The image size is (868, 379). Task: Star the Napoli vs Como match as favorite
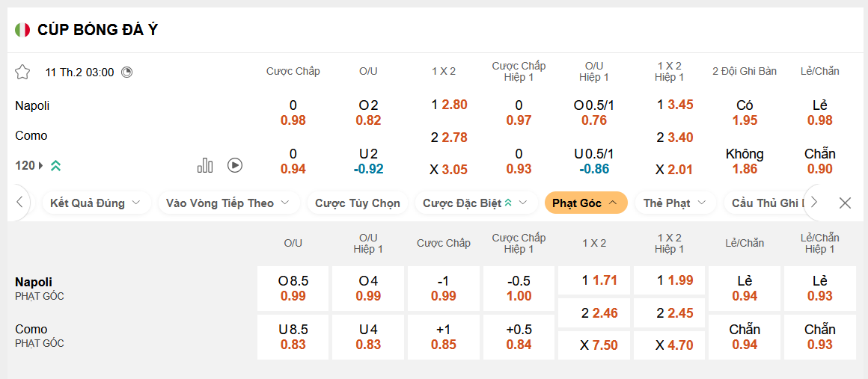(22, 73)
